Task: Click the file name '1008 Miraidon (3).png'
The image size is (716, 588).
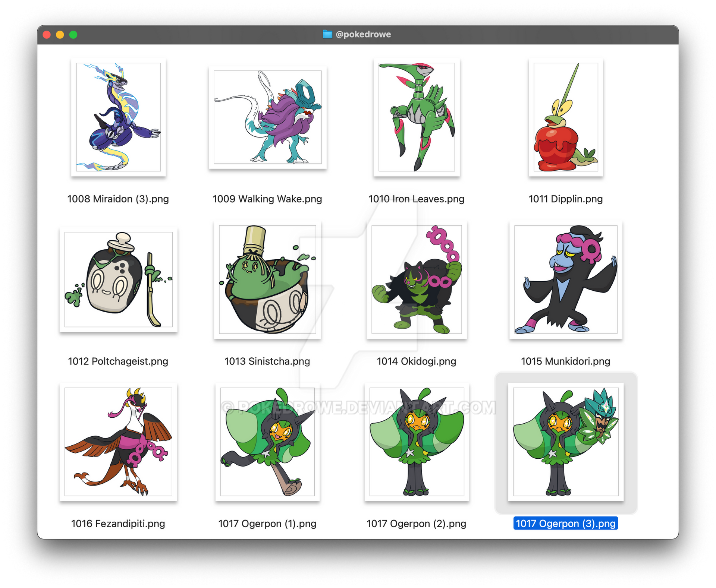Action: (118, 199)
